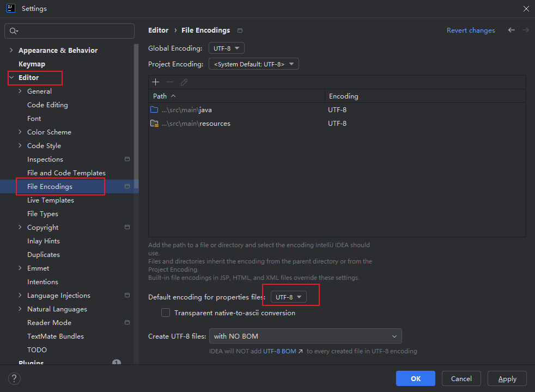Click the add path plus icon
This screenshot has width=535, height=392.
156,82
